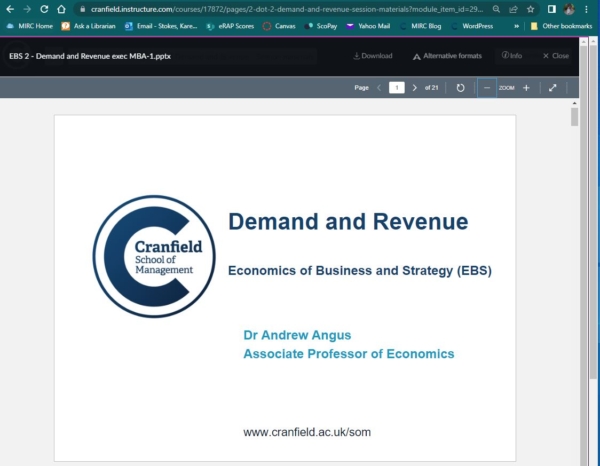Open Chrome's three-dot menu
This screenshot has width=600, height=466.
pos(589,9)
